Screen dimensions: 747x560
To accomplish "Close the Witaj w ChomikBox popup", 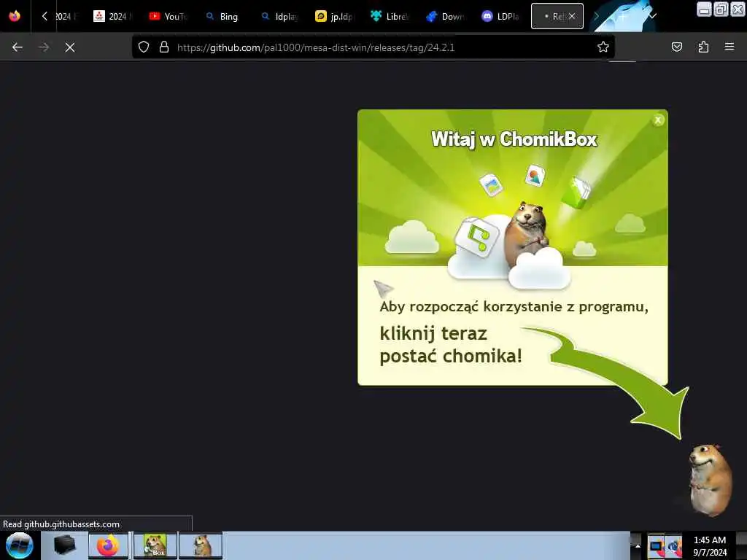I will [x=658, y=120].
